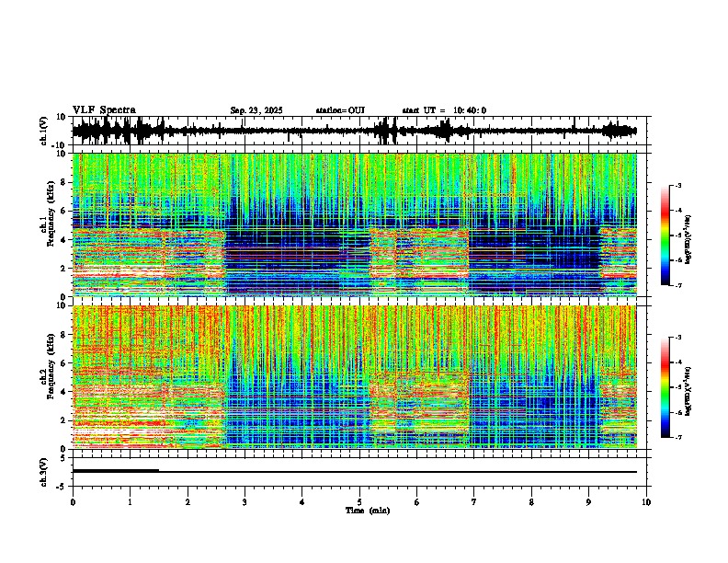Click the ch.3(V) axis label
The width and height of the screenshot is (728, 563).
(x=44, y=472)
